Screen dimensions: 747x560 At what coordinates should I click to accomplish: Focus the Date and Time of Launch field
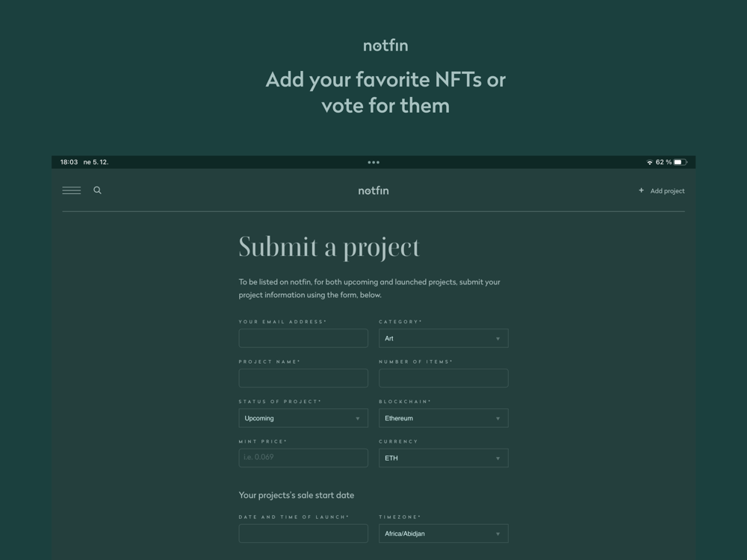(303, 533)
